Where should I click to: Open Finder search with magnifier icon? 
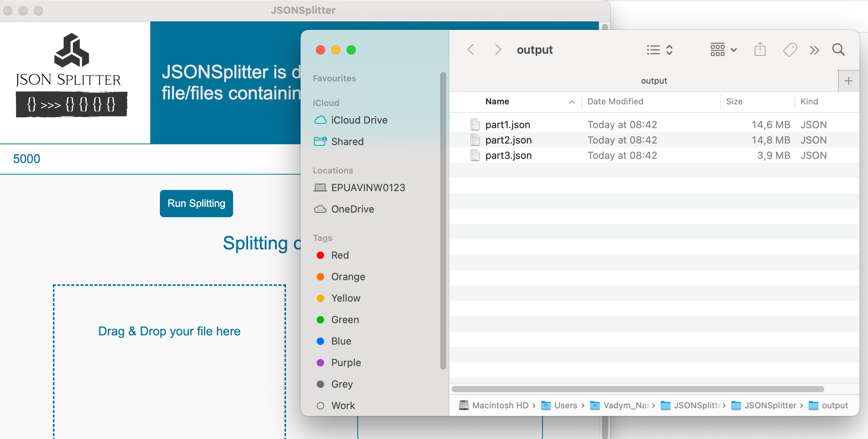[838, 50]
